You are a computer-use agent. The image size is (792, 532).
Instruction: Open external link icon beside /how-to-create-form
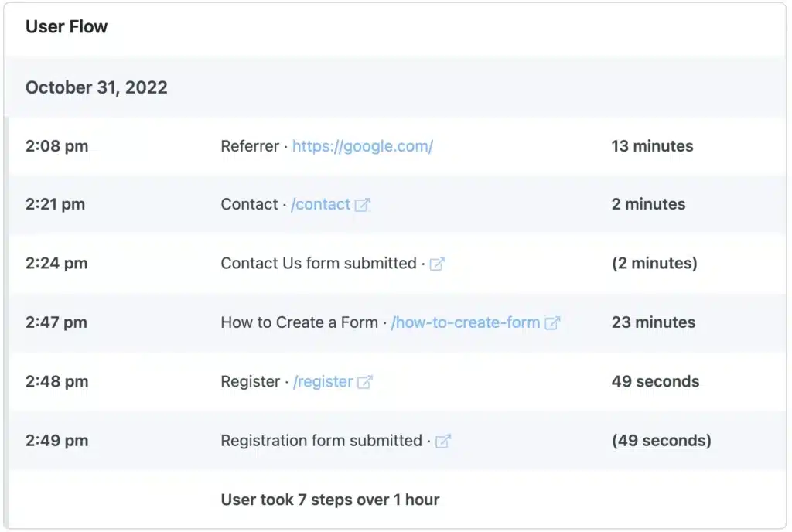coord(552,322)
